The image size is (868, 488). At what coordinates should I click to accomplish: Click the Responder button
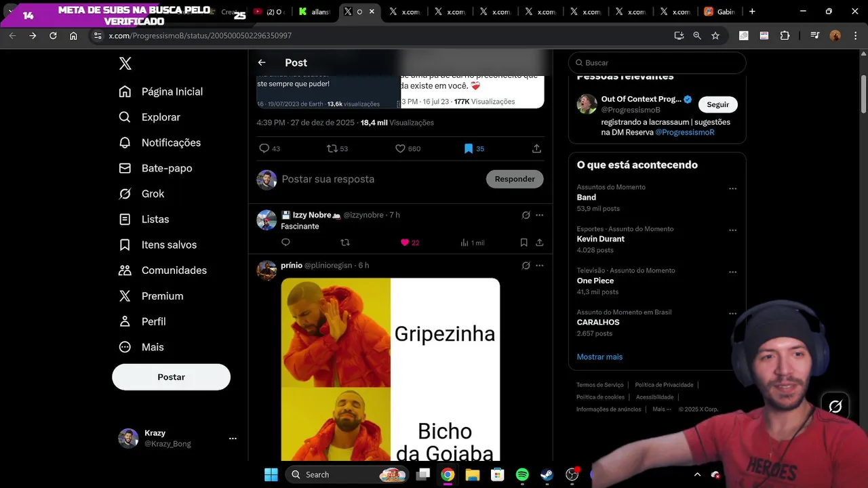[x=515, y=179]
